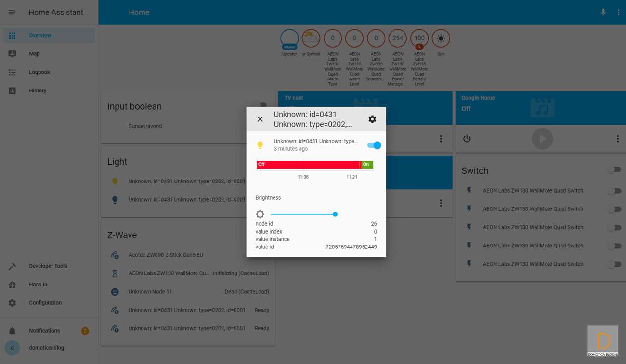This screenshot has height=364, width=626.
Task: Click the battery level 100 badge
Action: 419,39
